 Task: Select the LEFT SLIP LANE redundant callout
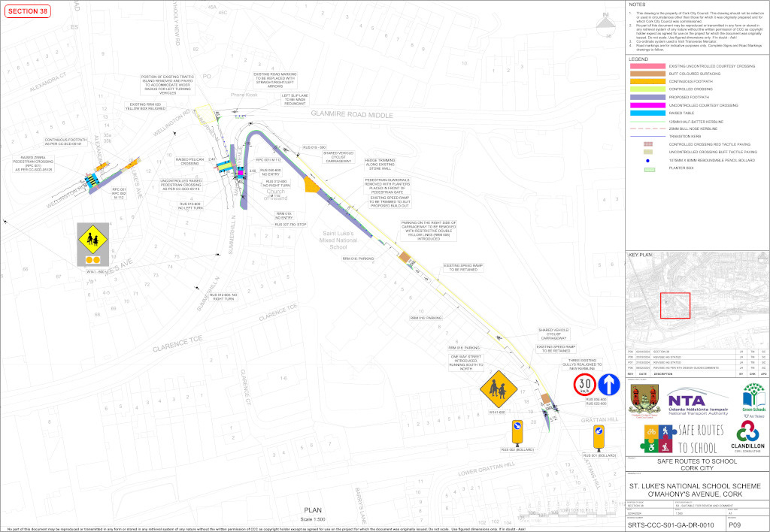[x=295, y=100]
